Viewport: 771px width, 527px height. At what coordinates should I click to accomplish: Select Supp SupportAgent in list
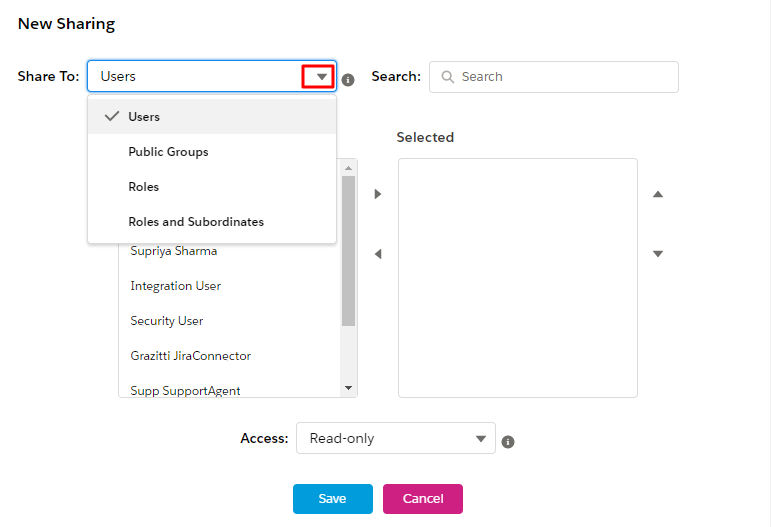click(185, 390)
